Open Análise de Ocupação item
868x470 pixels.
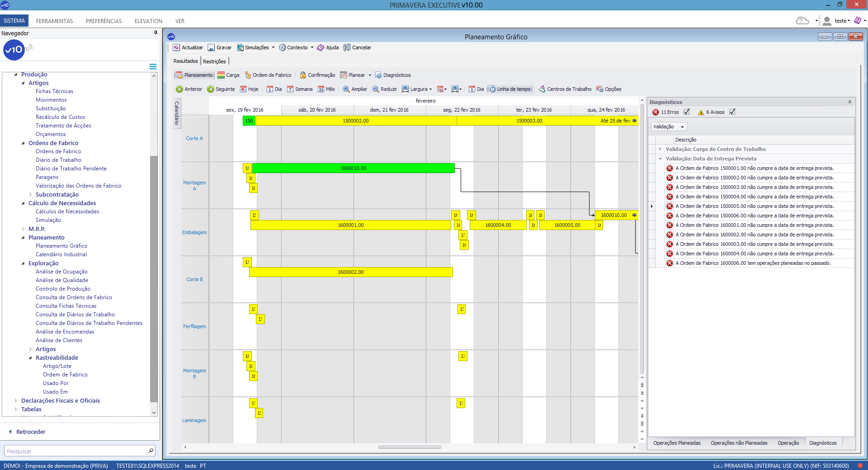pos(61,272)
